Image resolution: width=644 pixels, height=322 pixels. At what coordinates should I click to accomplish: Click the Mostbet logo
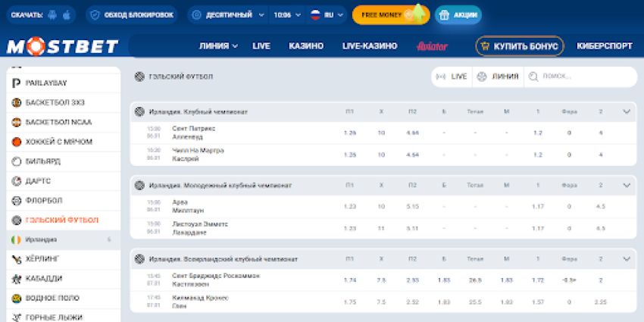tap(62, 46)
